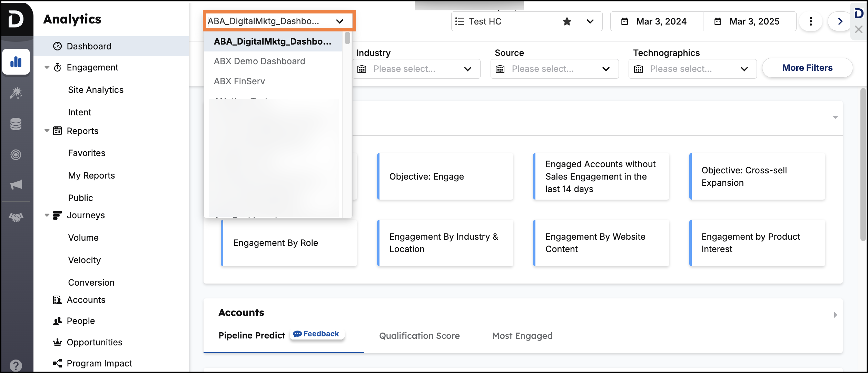This screenshot has height=373, width=868.
Task: Open the database stack icon in left rail
Action: click(x=16, y=124)
